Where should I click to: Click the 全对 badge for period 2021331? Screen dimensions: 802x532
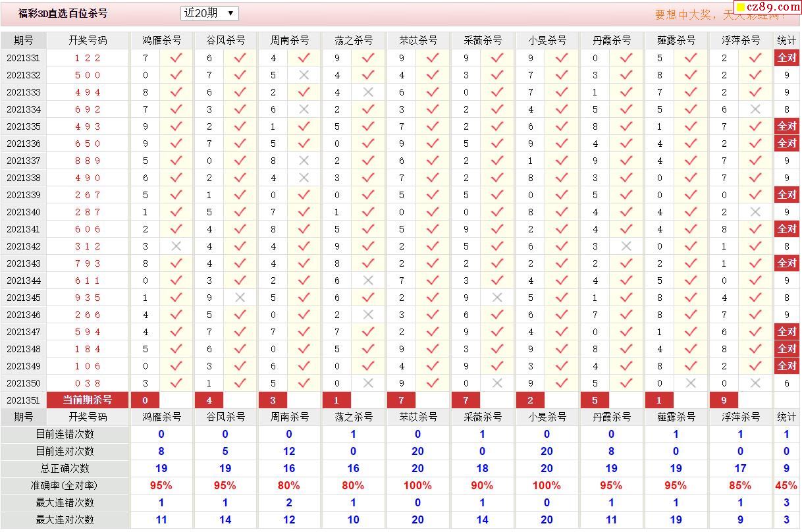tap(787, 58)
